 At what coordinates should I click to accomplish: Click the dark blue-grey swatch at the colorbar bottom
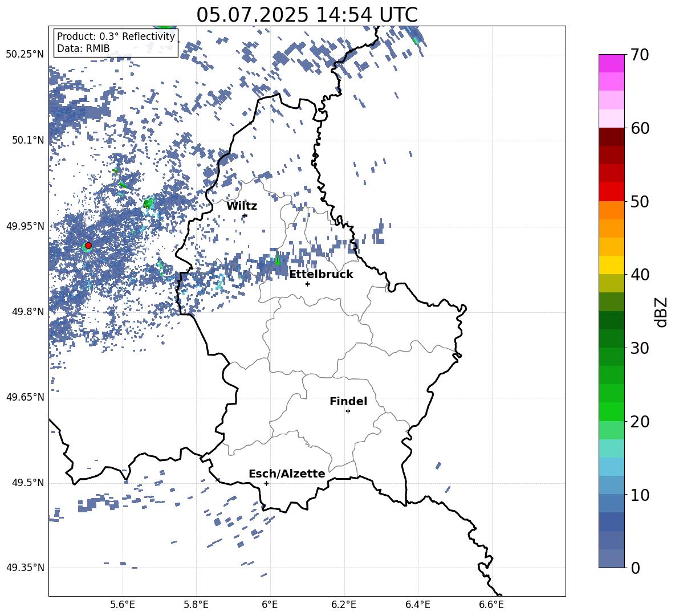(611, 559)
